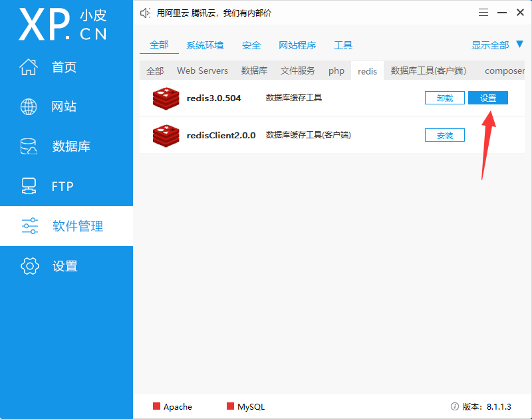This screenshot has width=532, height=419.
Task: Select the php sub-tab
Action: (336, 71)
